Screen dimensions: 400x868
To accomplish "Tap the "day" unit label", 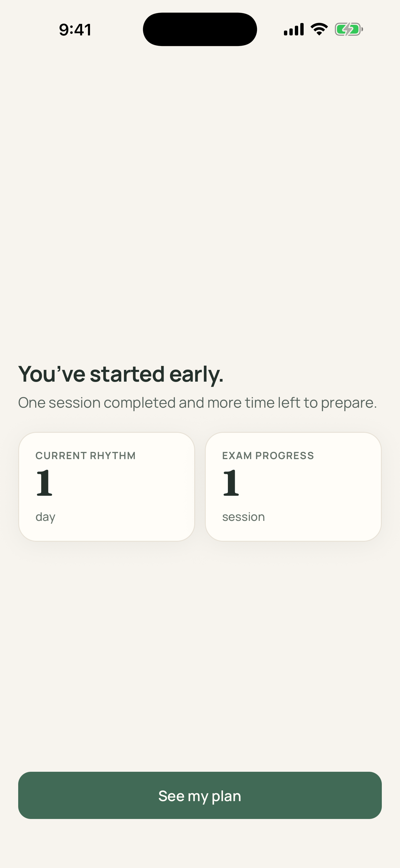I will (45, 517).
